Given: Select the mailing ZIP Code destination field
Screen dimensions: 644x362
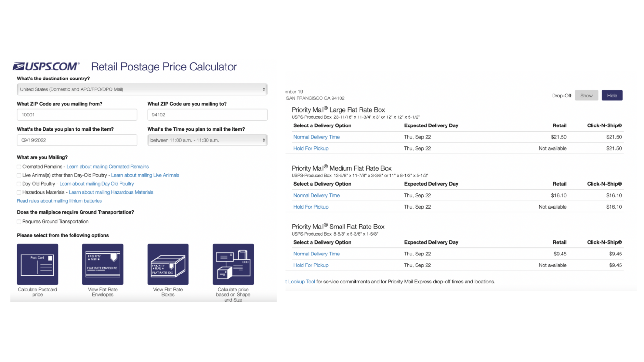Looking at the screenshot, I should (207, 115).
